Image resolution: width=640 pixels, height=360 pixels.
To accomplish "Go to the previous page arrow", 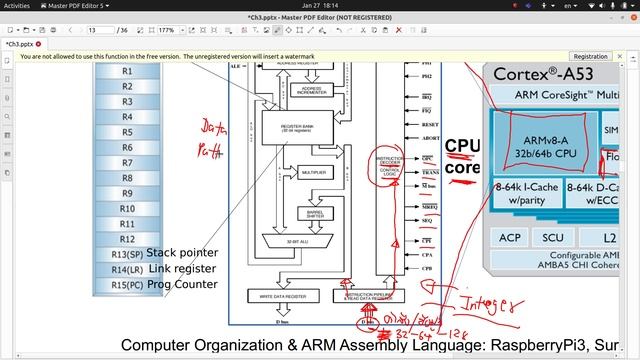I will [70, 30].
